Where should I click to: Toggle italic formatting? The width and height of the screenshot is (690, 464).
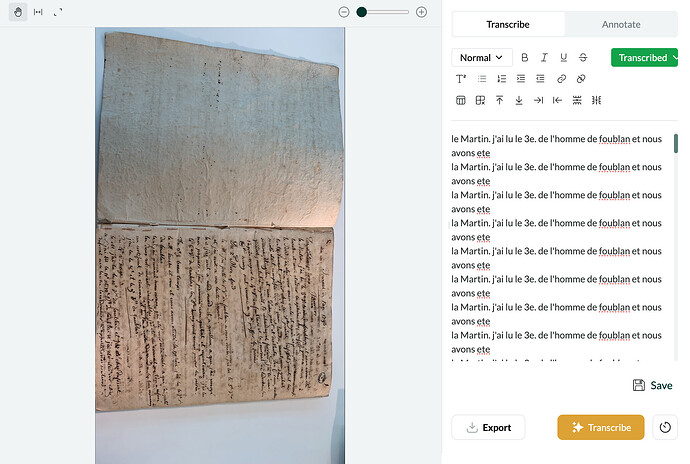[544, 58]
